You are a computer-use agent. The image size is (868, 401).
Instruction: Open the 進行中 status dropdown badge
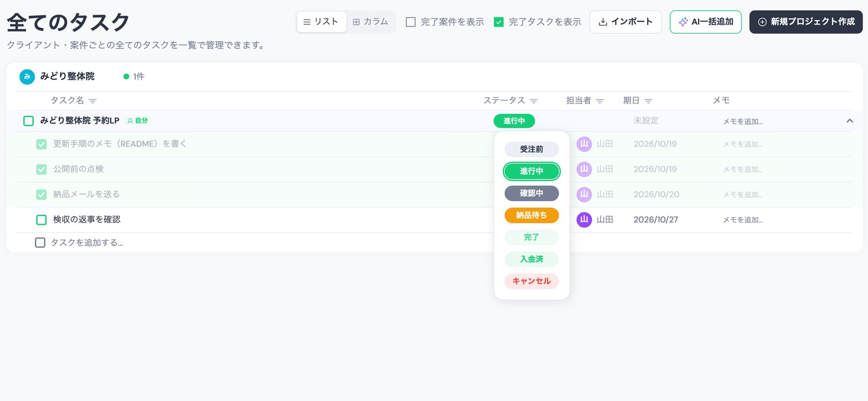(514, 121)
